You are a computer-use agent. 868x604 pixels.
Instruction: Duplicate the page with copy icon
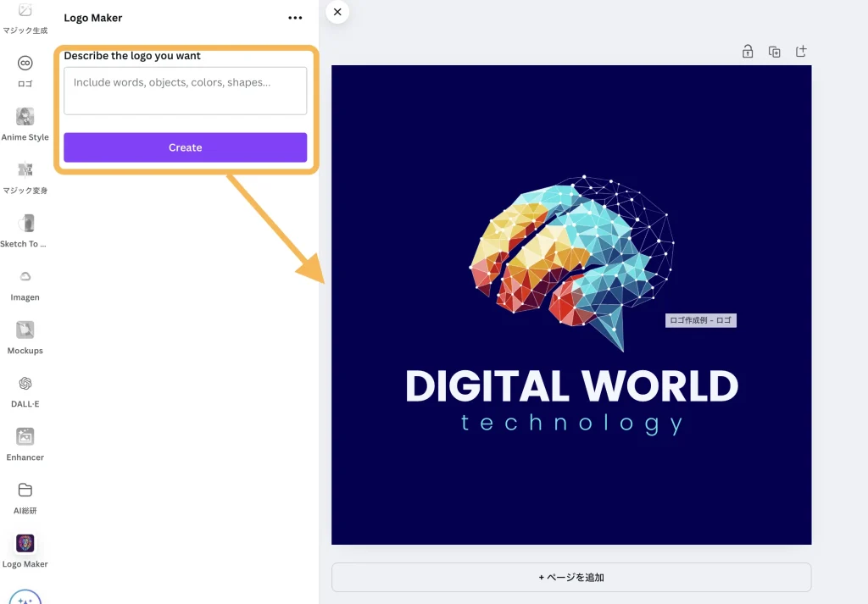click(774, 52)
